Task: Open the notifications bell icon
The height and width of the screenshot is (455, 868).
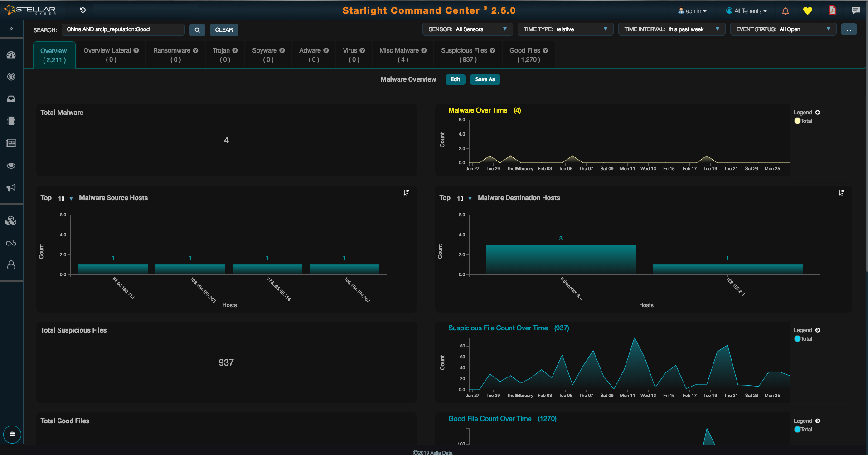Action: [786, 11]
